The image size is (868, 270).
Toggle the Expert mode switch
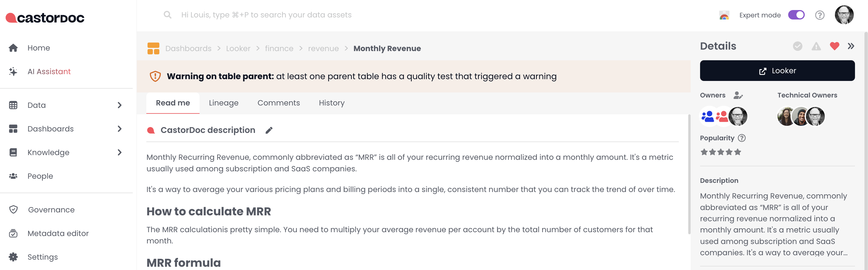click(x=796, y=15)
